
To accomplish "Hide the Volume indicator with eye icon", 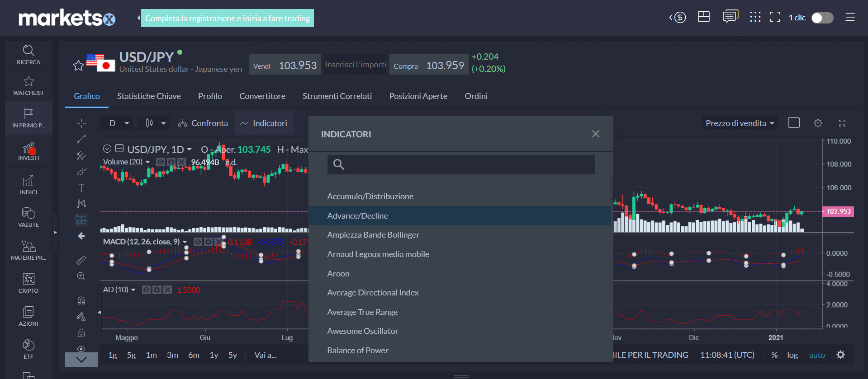I will [x=161, y=162].
